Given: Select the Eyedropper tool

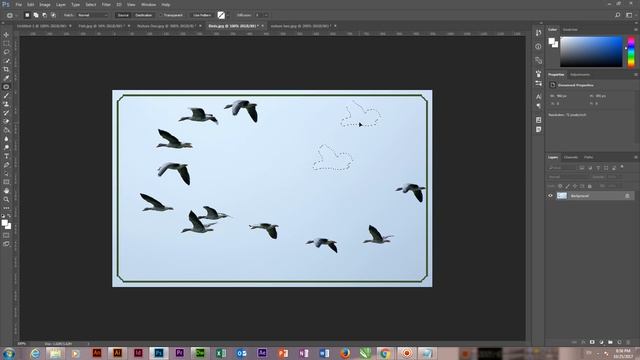Looking at the screenshot, I should tap(6, 78).
